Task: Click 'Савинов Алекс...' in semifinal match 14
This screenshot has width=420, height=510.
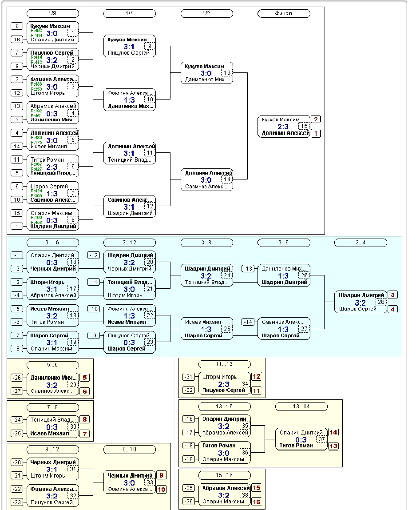Action: click(x=206, y=187)
